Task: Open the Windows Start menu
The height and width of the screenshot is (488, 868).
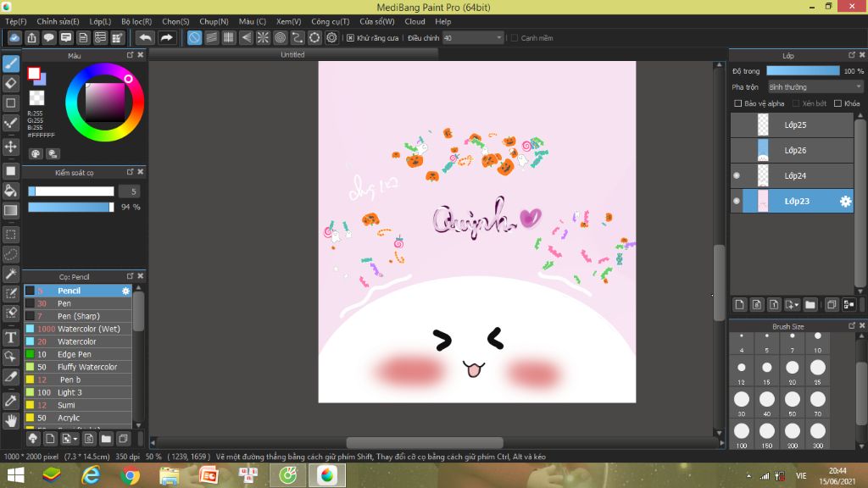Action: 15,475
